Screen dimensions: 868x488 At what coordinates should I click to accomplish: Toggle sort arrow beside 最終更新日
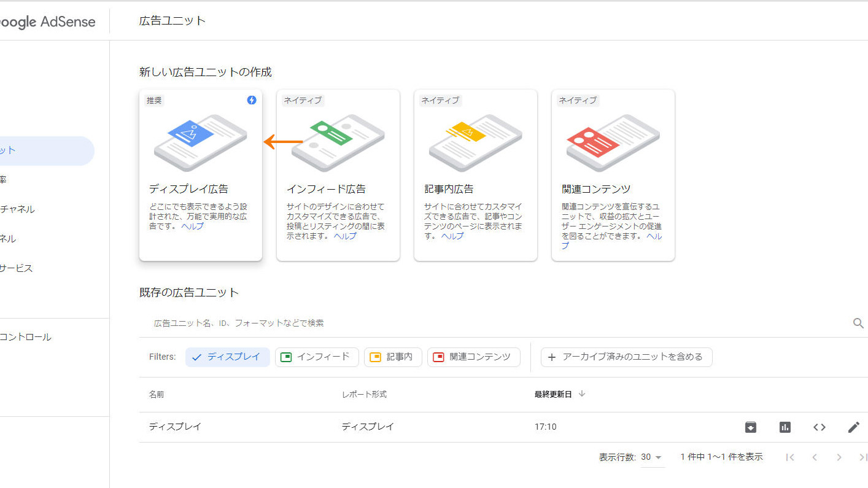(x=582, y=394)
